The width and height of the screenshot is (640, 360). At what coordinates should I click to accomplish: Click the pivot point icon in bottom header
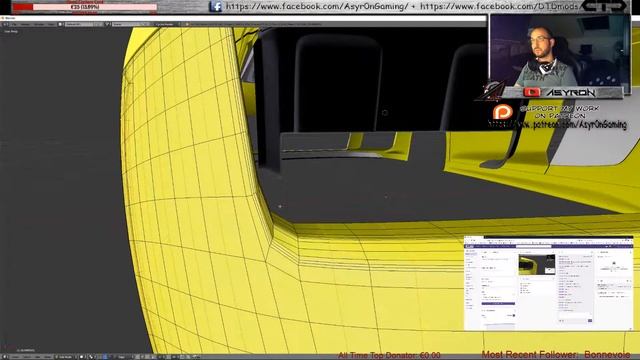click(x=91, y=357)
